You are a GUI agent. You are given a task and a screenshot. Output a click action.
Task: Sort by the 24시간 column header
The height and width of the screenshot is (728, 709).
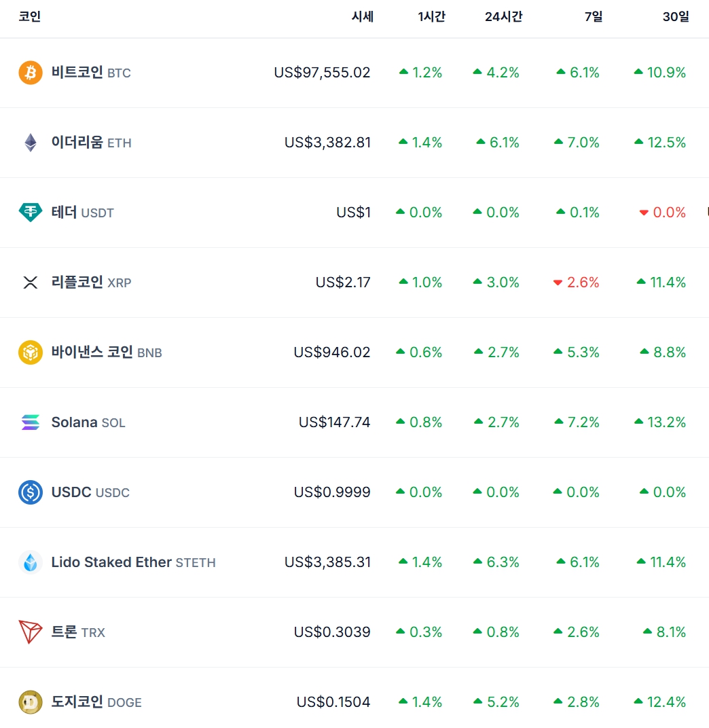pos(503,17)
